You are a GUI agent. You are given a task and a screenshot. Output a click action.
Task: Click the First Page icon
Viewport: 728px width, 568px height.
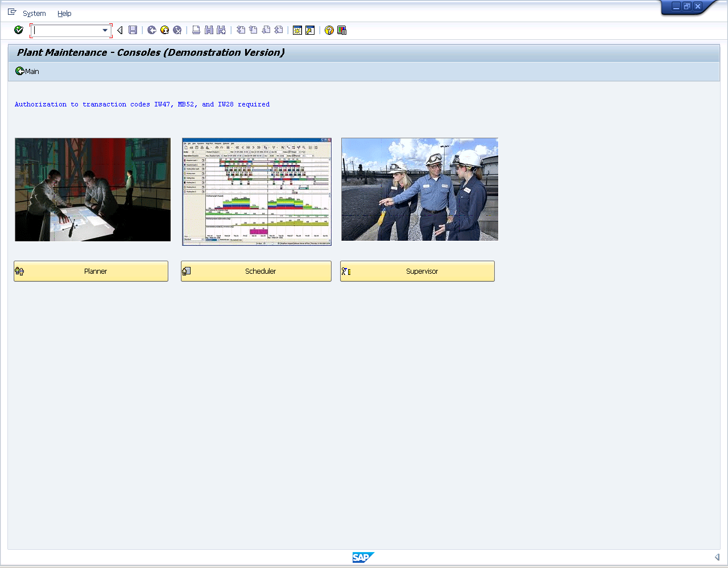[x=241, y=30]
